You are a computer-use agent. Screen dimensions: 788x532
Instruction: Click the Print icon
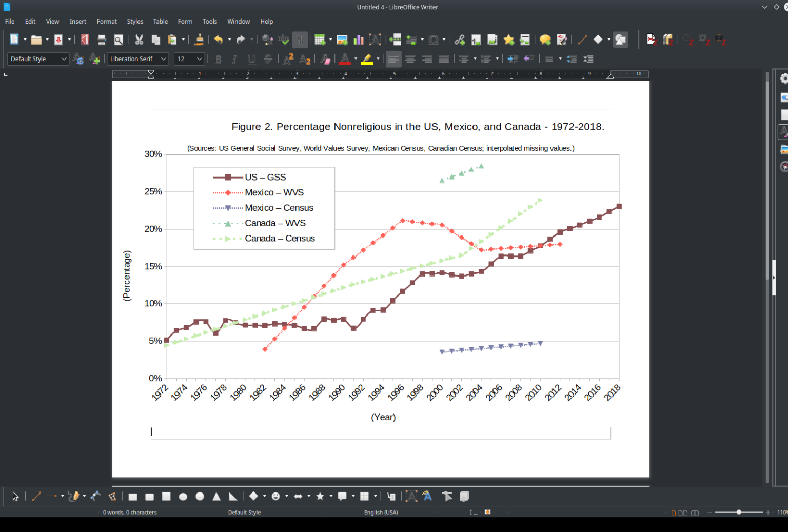[x=102, y=40]
